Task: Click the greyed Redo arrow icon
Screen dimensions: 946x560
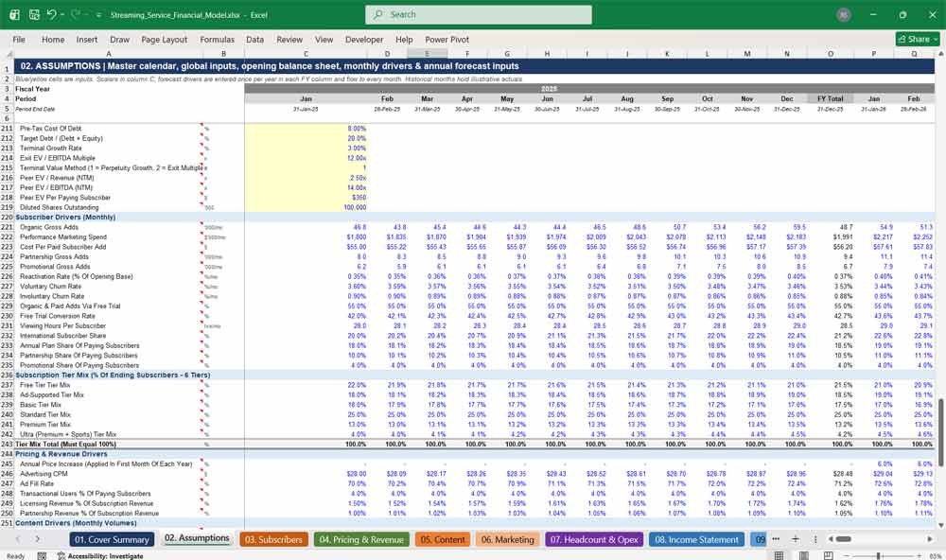Action: pos(76,14)
